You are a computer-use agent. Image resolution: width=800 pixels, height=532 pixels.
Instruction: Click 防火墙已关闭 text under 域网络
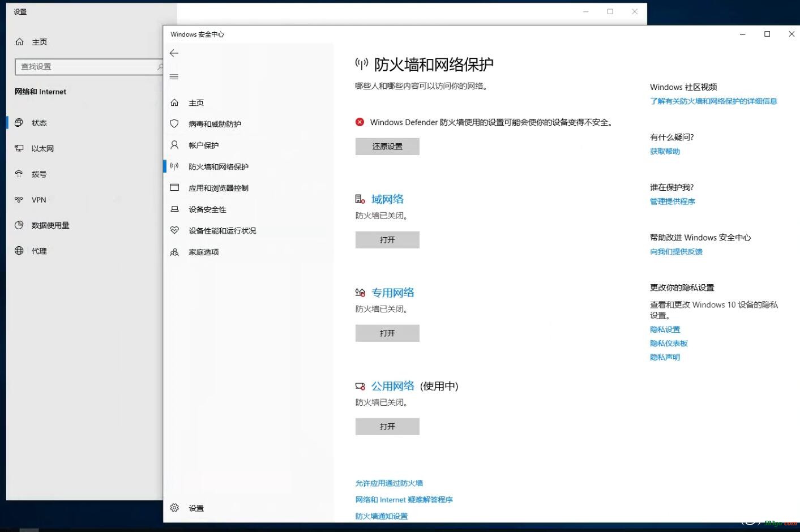(x=382, y=216)
